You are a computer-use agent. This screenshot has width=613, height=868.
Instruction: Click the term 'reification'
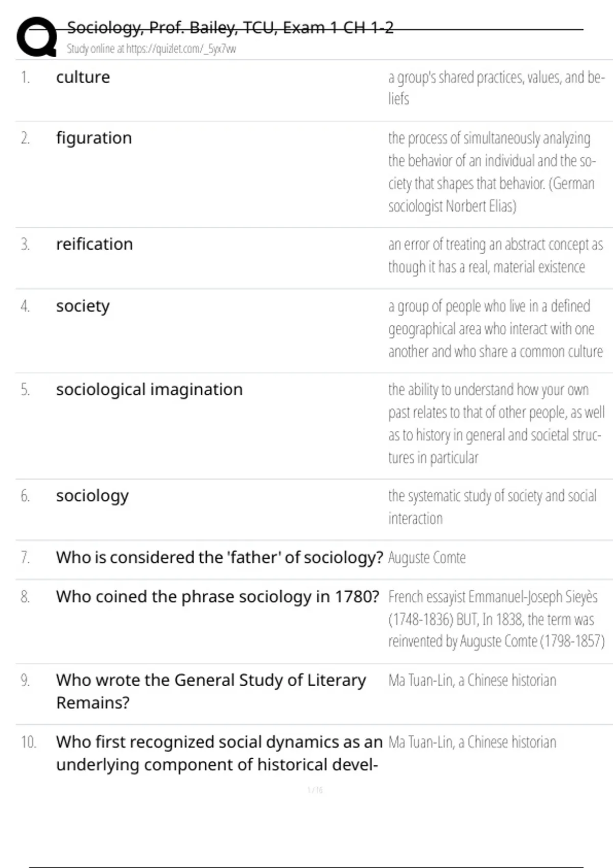(x=95, y=244)
